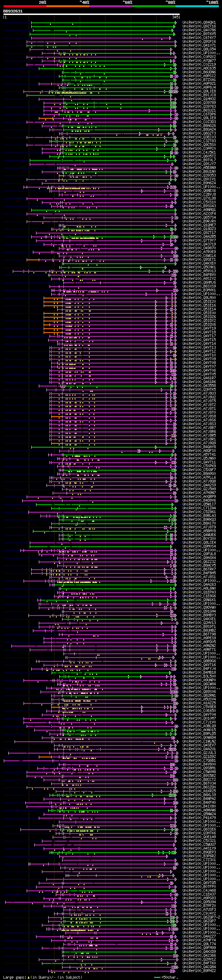Select hit label UniRef100_Q9LIE9

click(x=199, y=118)
